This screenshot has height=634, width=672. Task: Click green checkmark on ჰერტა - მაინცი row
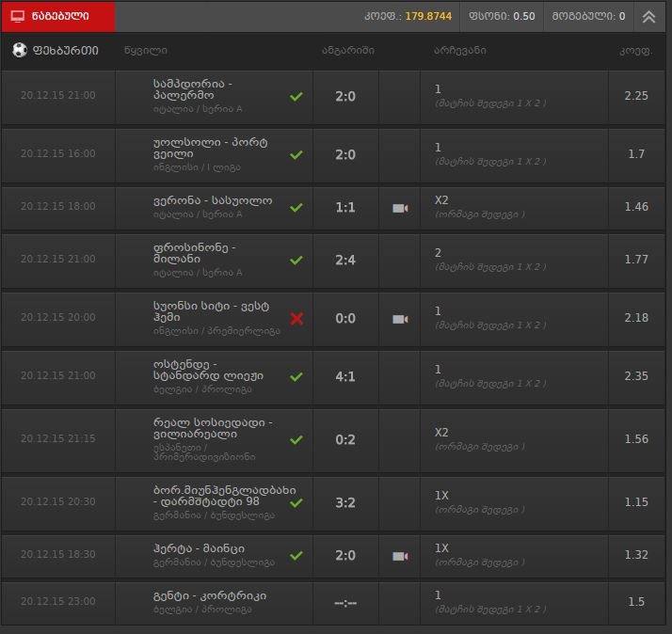click(296, 556)
